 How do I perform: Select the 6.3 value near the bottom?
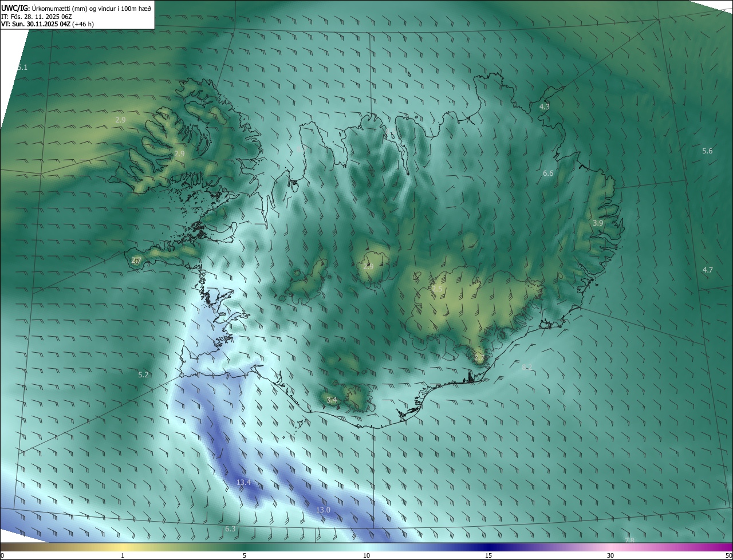(x=230, y=529)
